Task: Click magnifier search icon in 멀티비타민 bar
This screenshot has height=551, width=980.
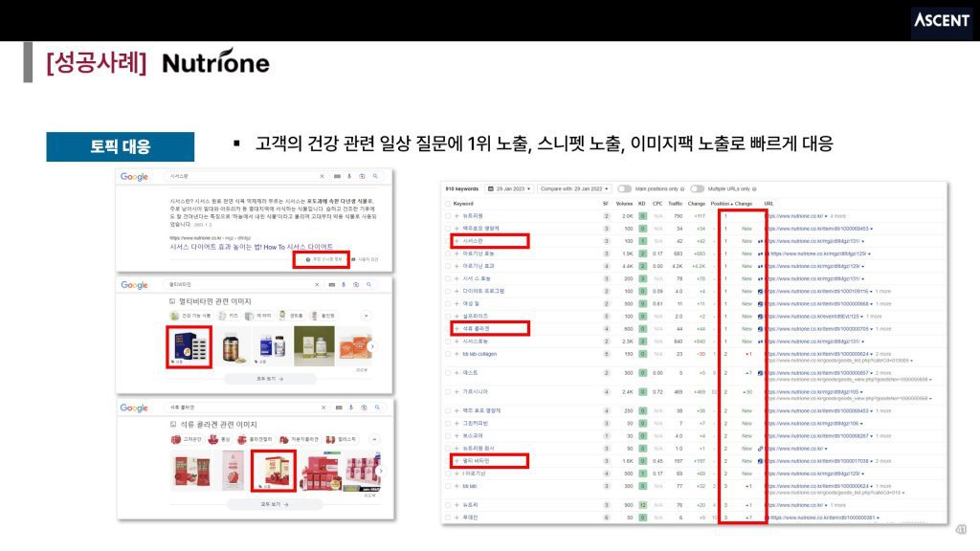Action: click(368, 284)
